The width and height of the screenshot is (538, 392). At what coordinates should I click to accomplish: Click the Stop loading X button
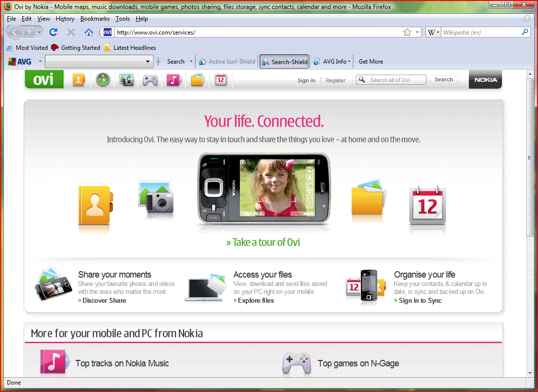point(71,32)
